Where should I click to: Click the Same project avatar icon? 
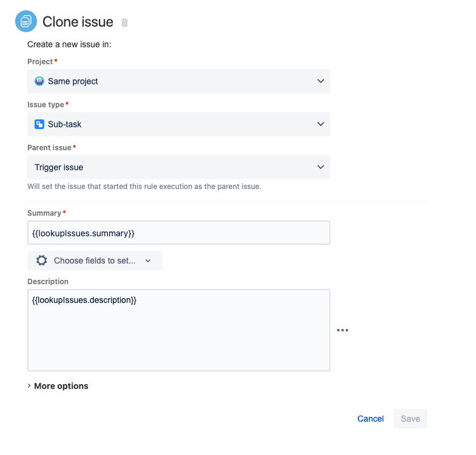pyautogui.click(x=39, y=81)
